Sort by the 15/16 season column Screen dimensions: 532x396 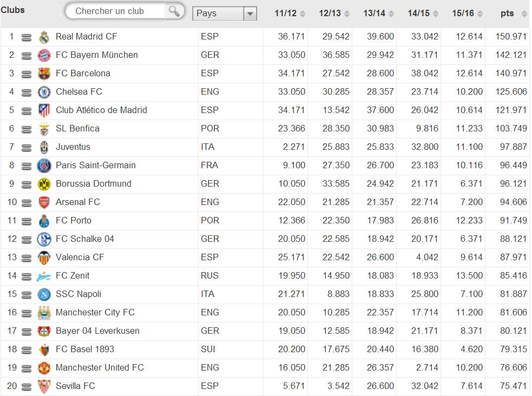coord(468,13)
